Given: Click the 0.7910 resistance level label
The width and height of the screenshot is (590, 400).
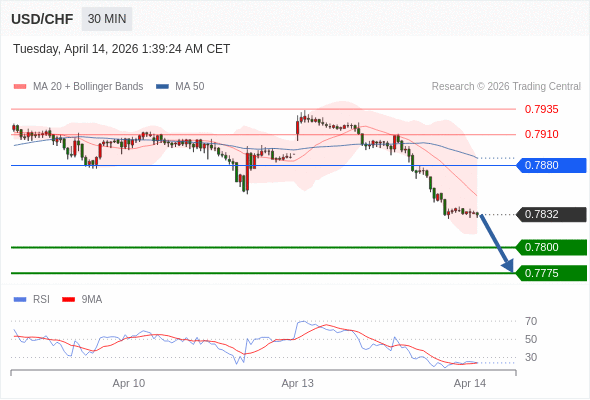Looking at the screenshot, I should pos(541,134).
